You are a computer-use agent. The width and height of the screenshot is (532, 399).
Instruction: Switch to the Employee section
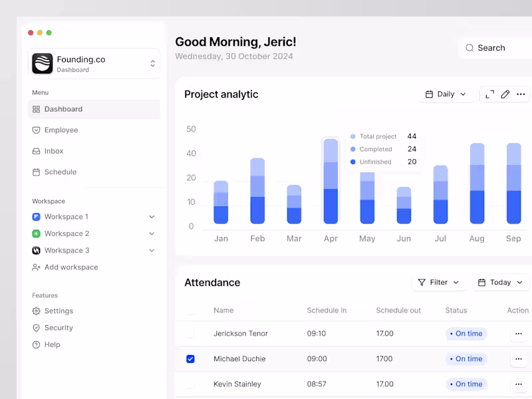[x=63, y=130]
